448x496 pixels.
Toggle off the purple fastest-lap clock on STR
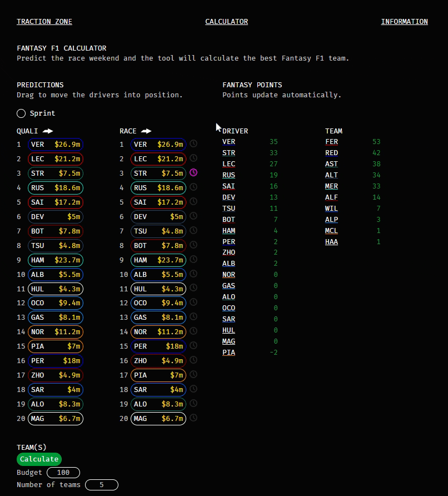coord(193,172)
